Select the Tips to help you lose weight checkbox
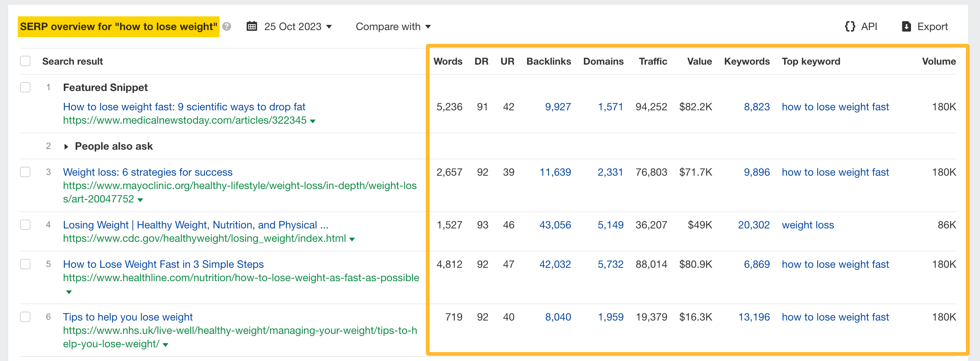Image resolution: width=980 pixels, height=361 pixels. [25, 317]
